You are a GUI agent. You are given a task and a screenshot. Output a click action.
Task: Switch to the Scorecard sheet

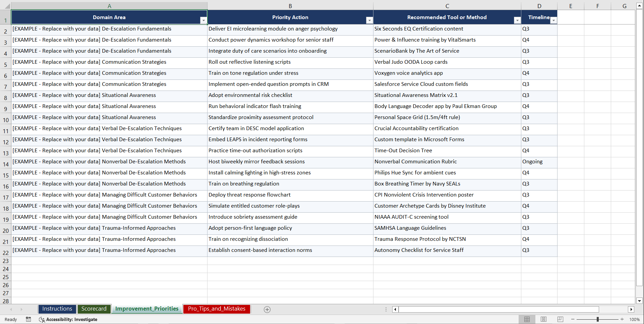(x=94, y=309)
